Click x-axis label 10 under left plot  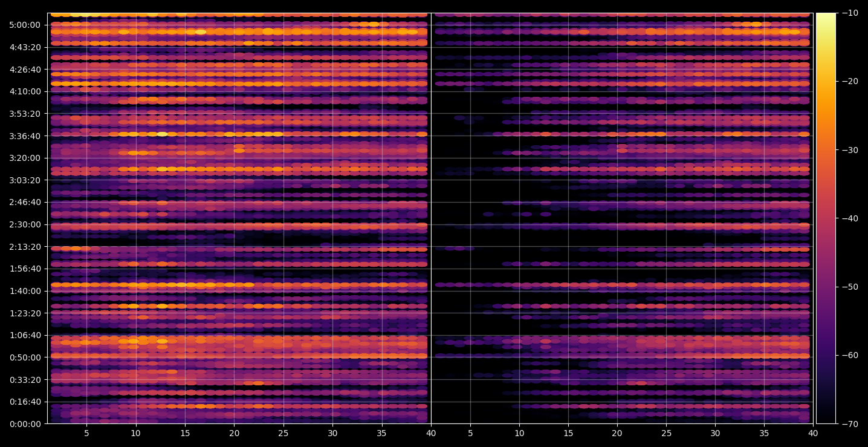pyautogui.click(x=135, y=434)
